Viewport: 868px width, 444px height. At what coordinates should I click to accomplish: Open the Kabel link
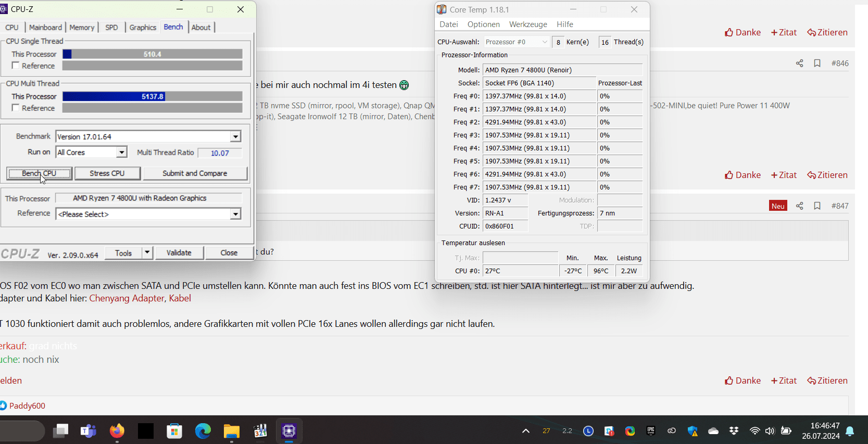[x=180, y=298]
